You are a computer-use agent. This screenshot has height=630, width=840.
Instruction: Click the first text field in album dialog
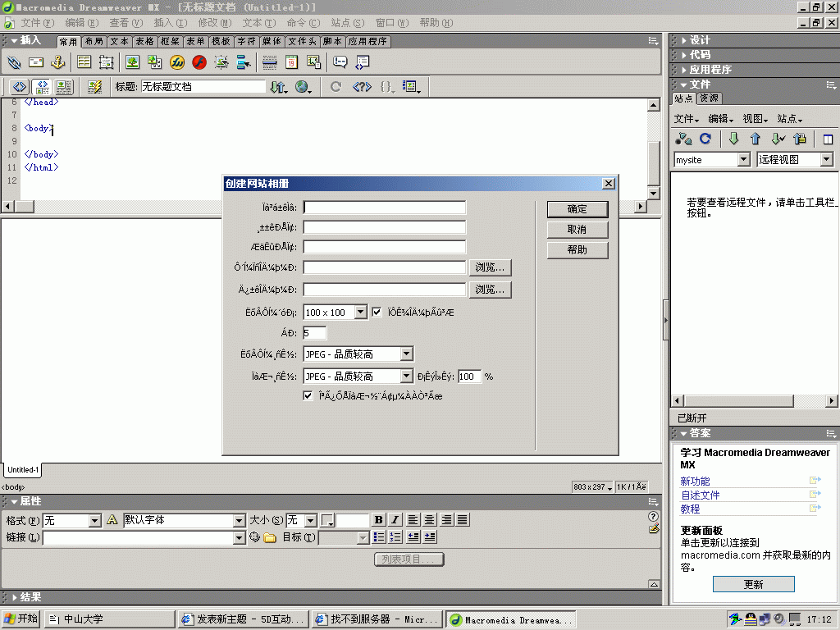click(385, 208)
